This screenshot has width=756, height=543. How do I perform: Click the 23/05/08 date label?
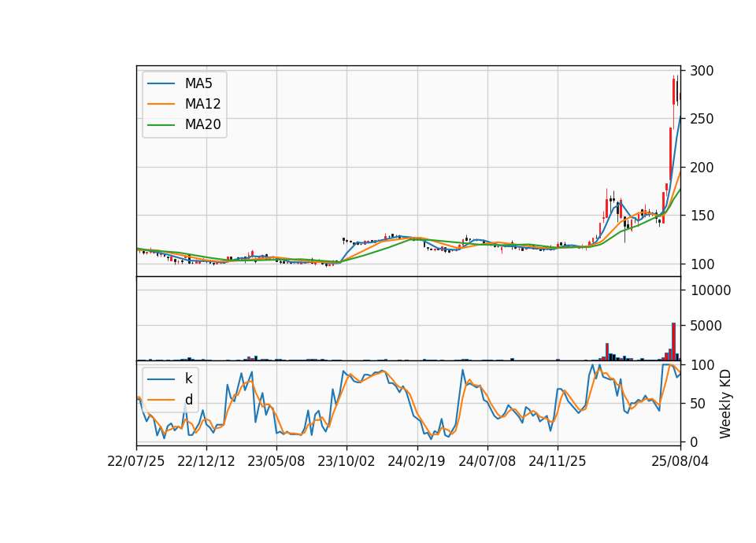point(276,462)
